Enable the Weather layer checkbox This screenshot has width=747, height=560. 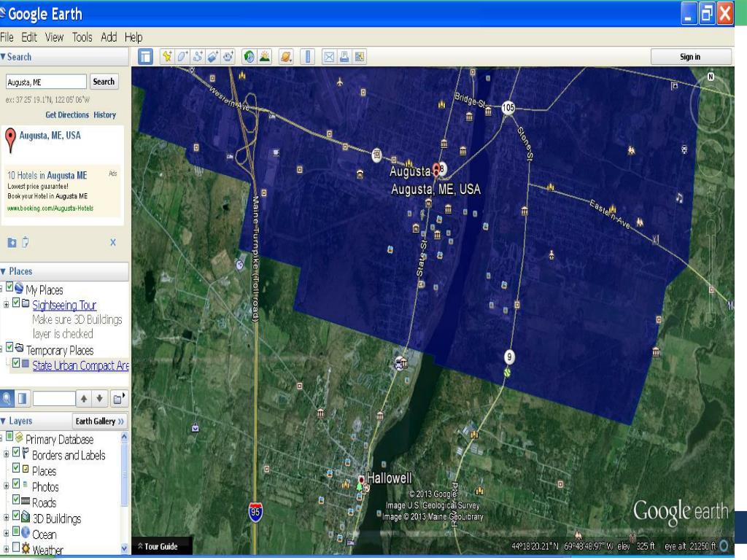coord(16,546)
